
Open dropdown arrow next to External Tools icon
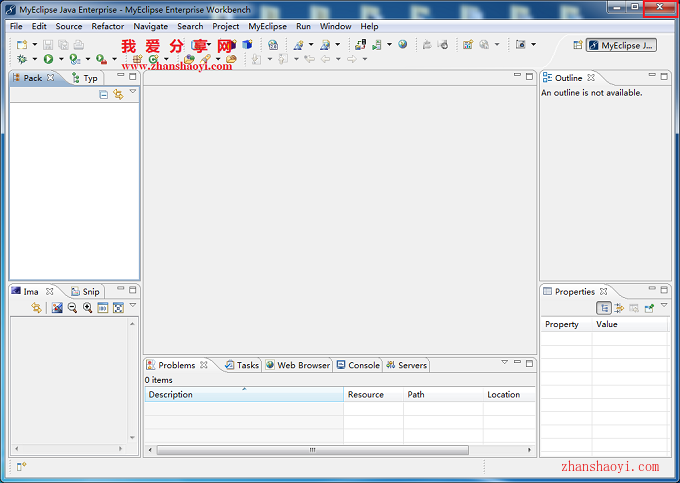click(114, 59)
